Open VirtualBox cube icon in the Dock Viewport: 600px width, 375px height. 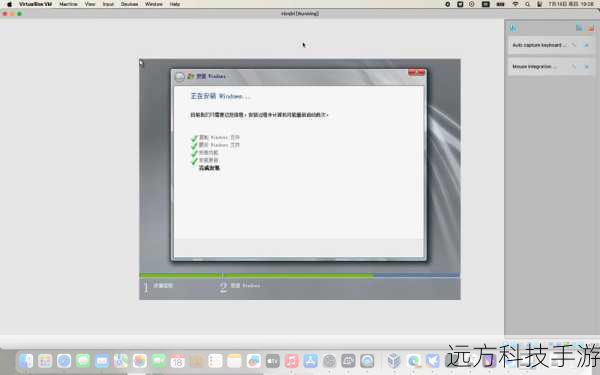pos(394,361)
